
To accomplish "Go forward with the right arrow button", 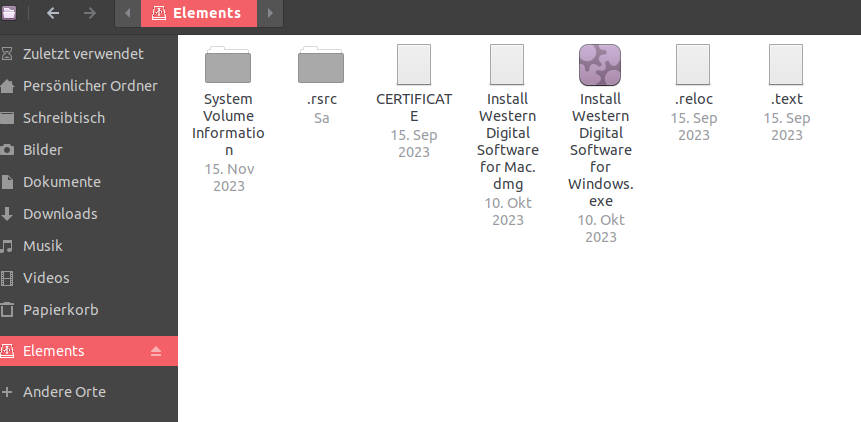I will click(90, 13).
